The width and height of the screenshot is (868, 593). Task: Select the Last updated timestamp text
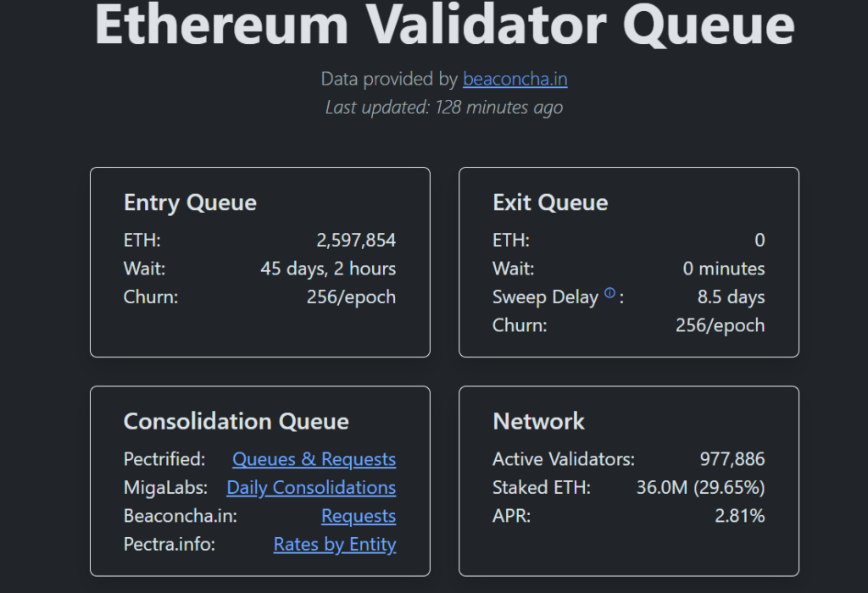point(444,108)
